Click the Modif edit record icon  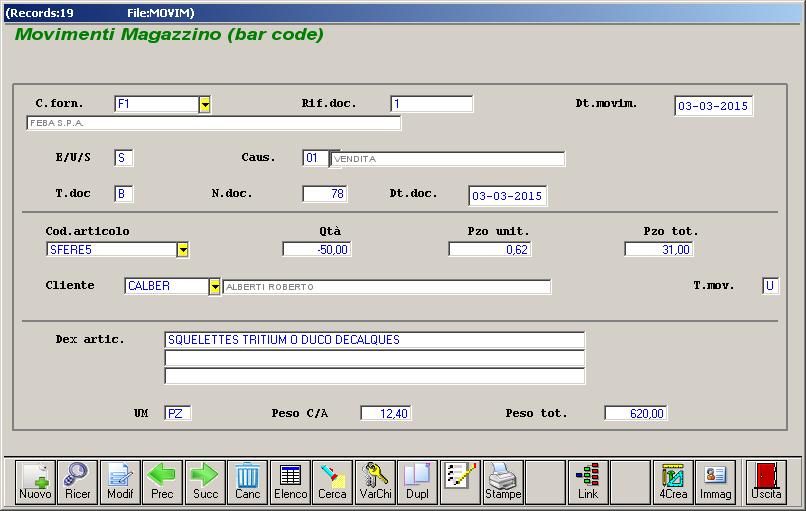pos(120,481)
